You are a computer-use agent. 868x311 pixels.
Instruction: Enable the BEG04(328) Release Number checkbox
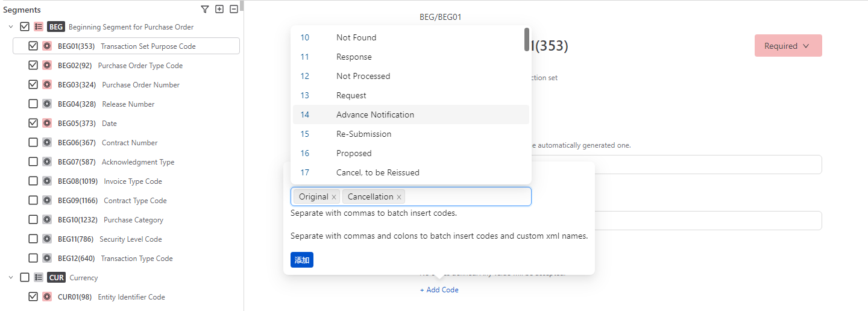pyautogui.click(x=33, y=104)
